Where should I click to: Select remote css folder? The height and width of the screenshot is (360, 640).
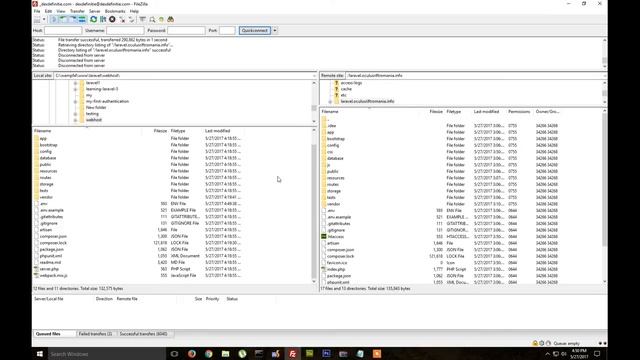tap(330, 152)
